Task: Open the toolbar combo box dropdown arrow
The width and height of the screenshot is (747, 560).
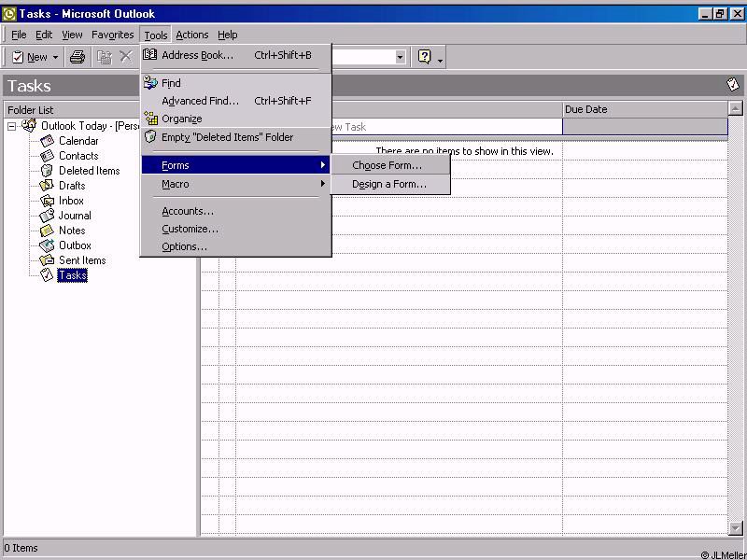Action: [401, 57]
